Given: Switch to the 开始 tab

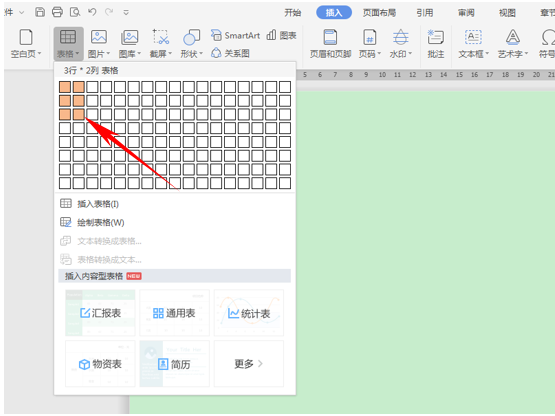Looking at the screenshot, I should 293,13.
